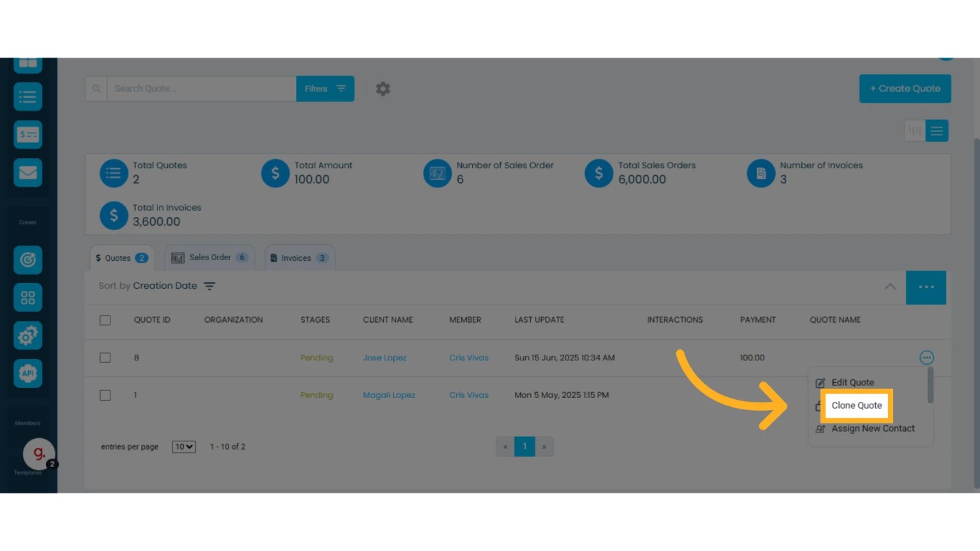Click the STAGES column header
This screenshot has height=551, width=980.
(x=315, y=320)
